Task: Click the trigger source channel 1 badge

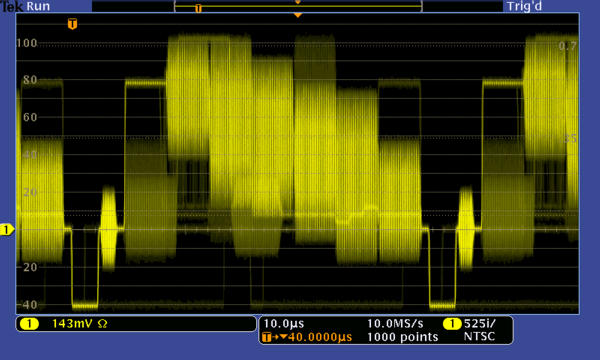Action: click(452, 324)
